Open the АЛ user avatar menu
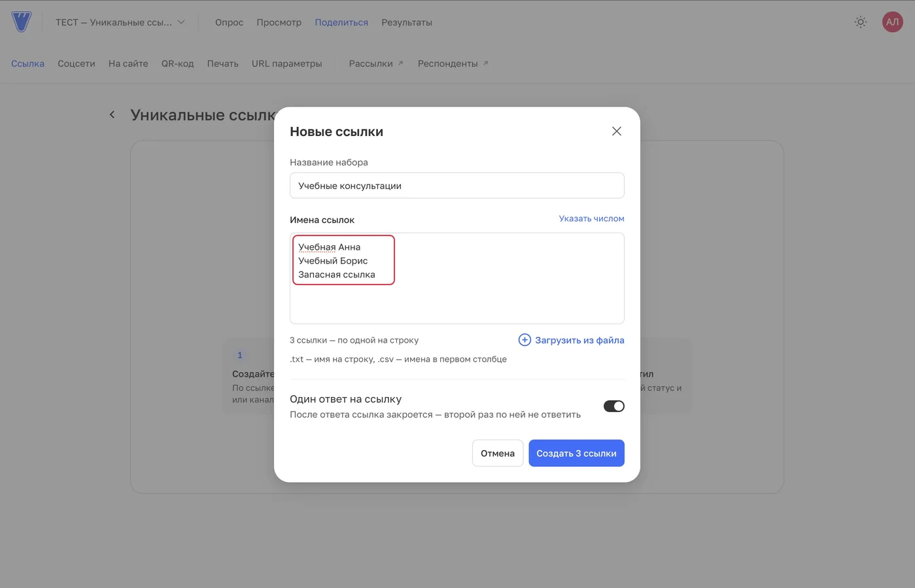Viewport: 915px width, 588px height. (x=892, y=22)
